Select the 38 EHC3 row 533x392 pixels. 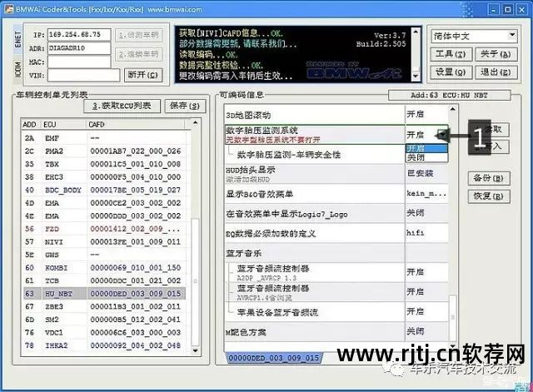(105, 177)
